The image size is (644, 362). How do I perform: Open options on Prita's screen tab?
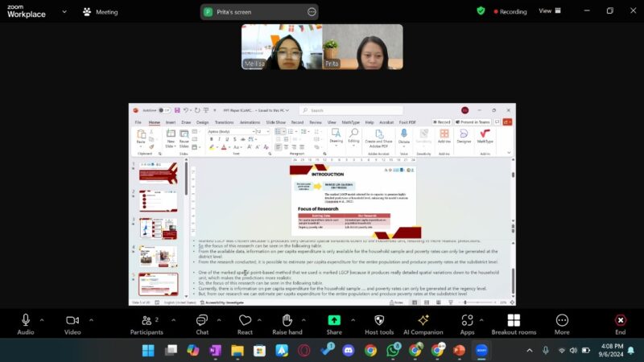pyautogui.click(x=312, y=11)
